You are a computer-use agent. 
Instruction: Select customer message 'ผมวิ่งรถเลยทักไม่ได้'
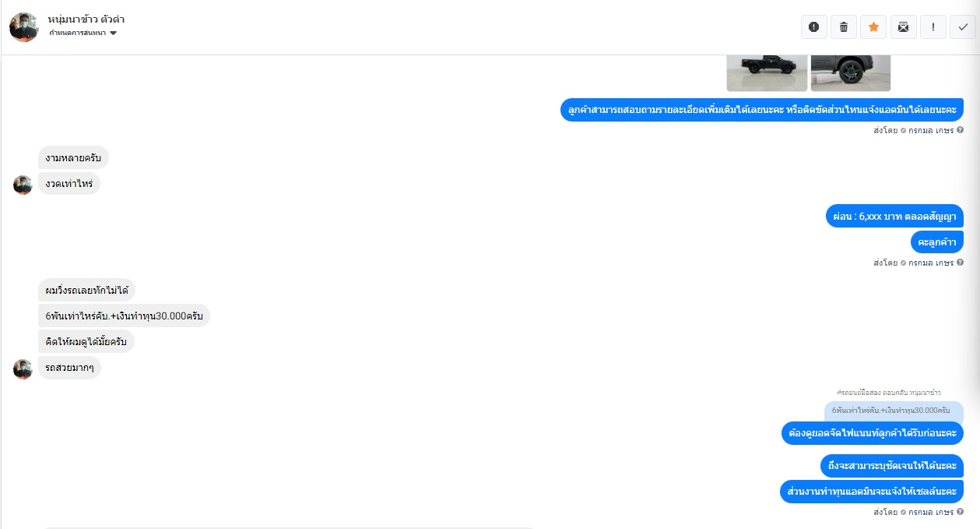click(86, 291)
